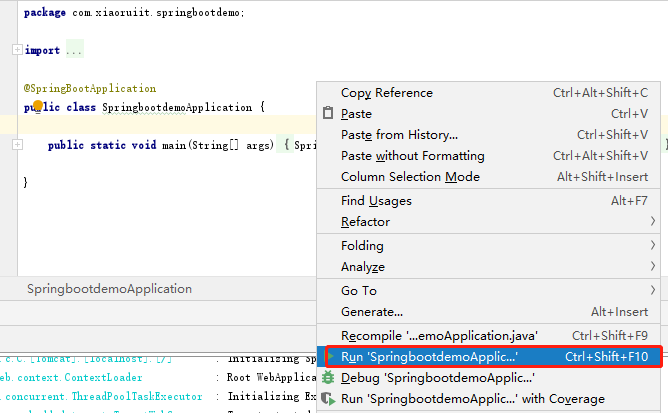Run 'SpringbootdemoApplic...' from context menu
668x413 pixels.
click(x=489, y=356)
